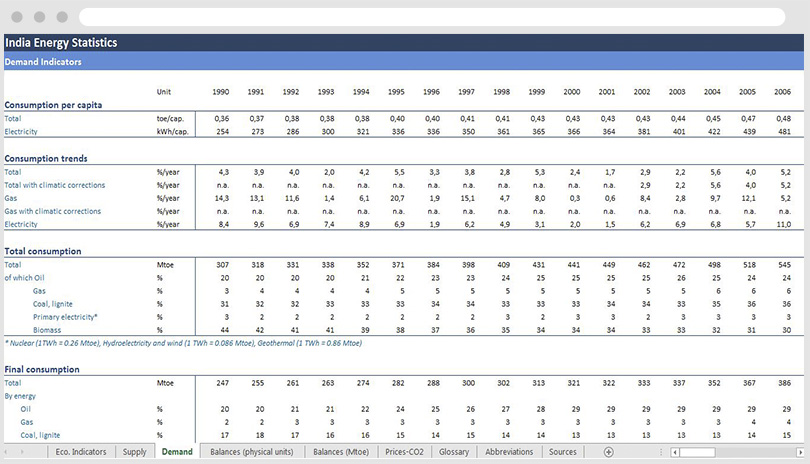
Task: Open the Sources sheet tab
Action: [x=562, y=452]
